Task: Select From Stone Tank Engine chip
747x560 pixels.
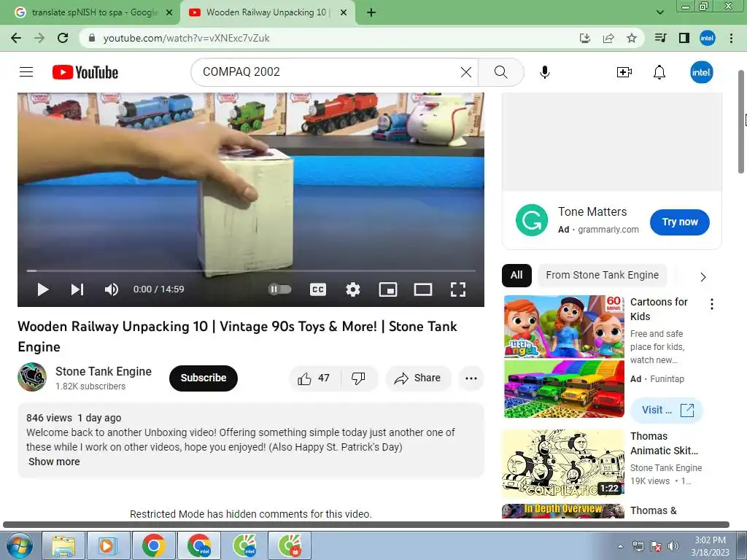Action: tap(602, 275)
